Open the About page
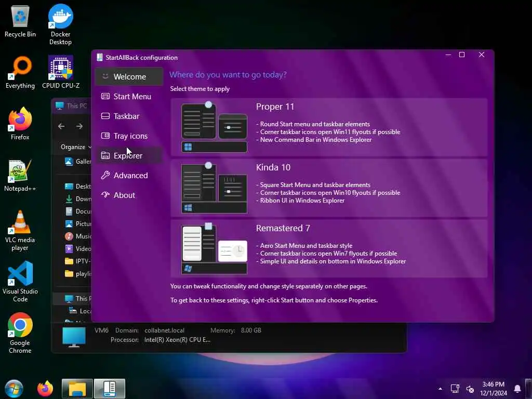The width and height of the screenshot is (532, 399). (129, 195)
